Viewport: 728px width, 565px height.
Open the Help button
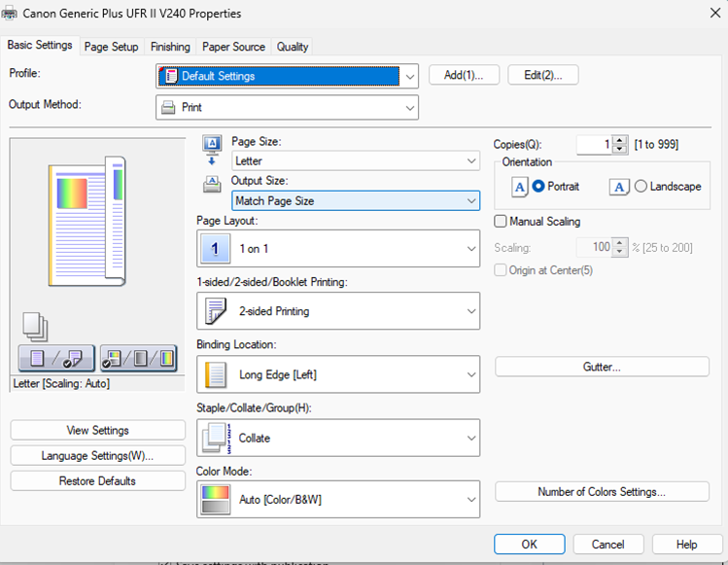tap(687, 544)
